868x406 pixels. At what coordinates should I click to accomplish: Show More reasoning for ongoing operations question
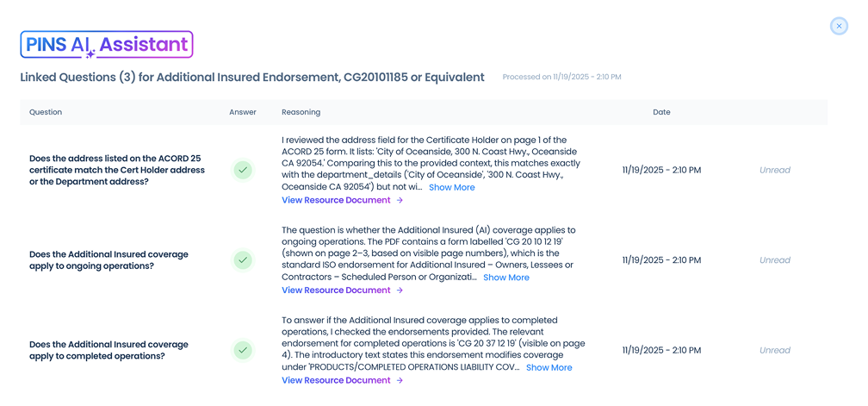tap(505, 278)
